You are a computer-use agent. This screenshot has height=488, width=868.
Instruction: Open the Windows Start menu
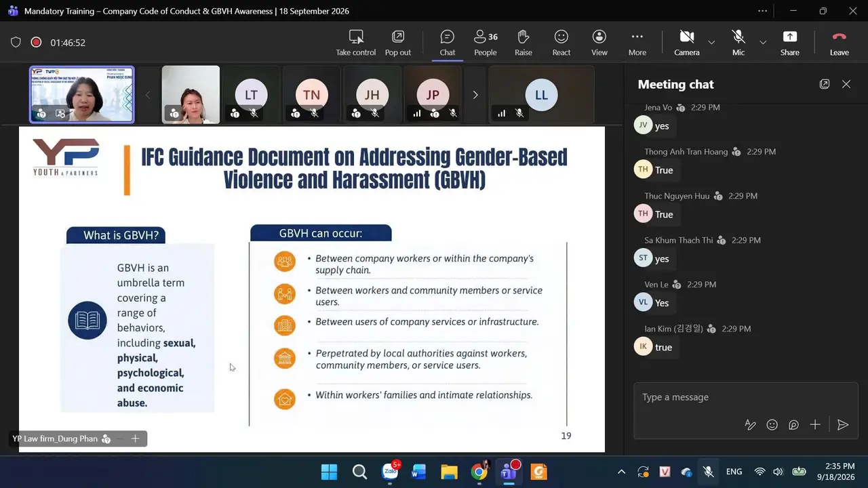(x=329, y=472)
